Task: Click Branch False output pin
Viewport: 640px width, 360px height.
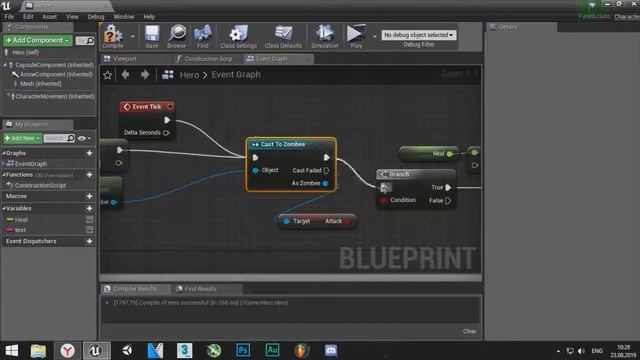Action: pyautogui.click(x=448, y=200)
